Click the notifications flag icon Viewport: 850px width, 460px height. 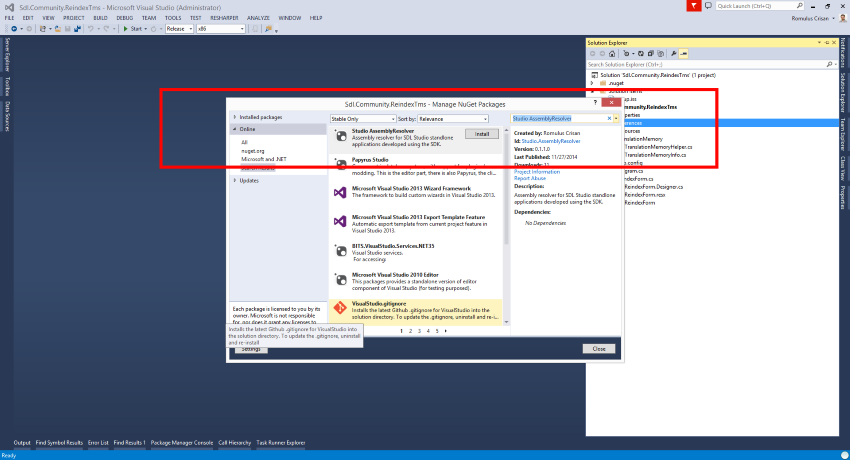coord(694,6)
